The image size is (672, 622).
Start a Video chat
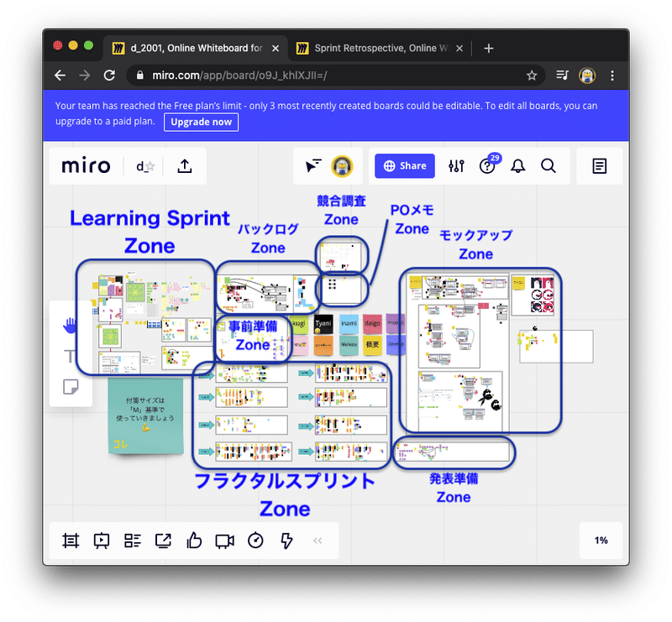tap(224, 541)
